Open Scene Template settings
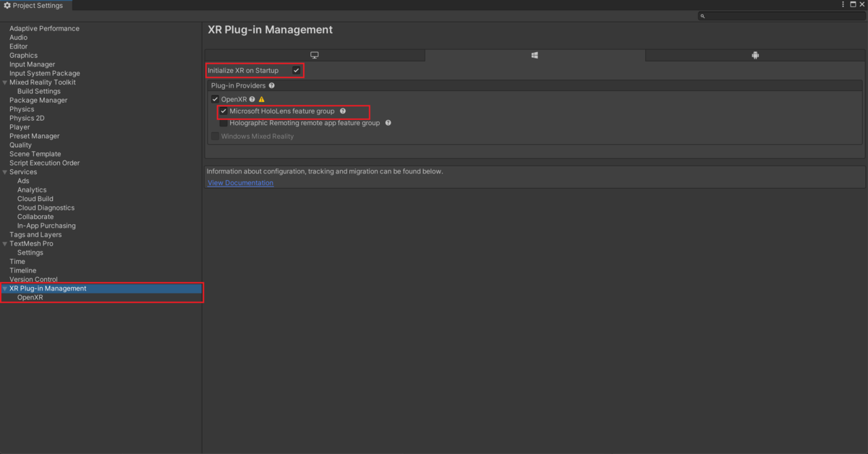 click(x=35, y=154)
